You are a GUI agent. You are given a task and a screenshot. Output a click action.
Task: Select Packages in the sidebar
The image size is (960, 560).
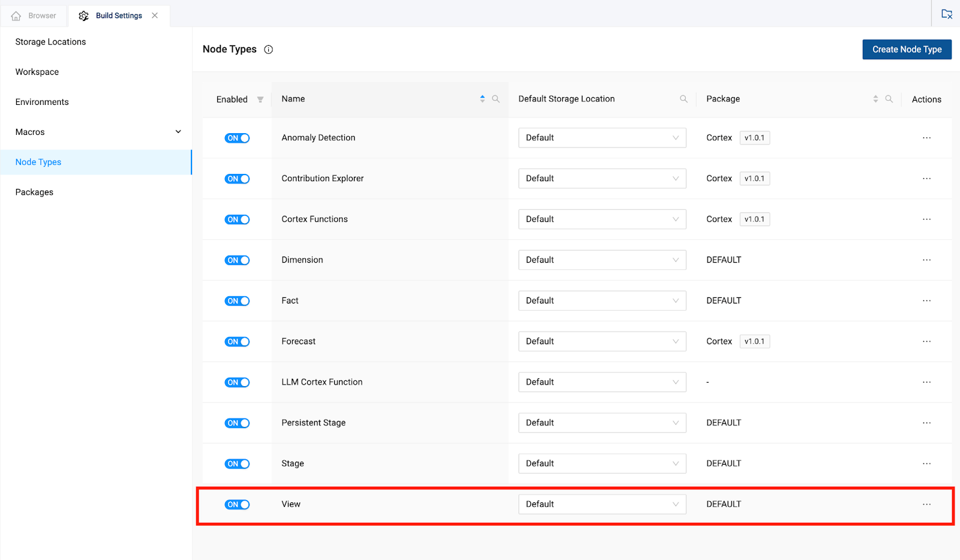pos(34,192)
